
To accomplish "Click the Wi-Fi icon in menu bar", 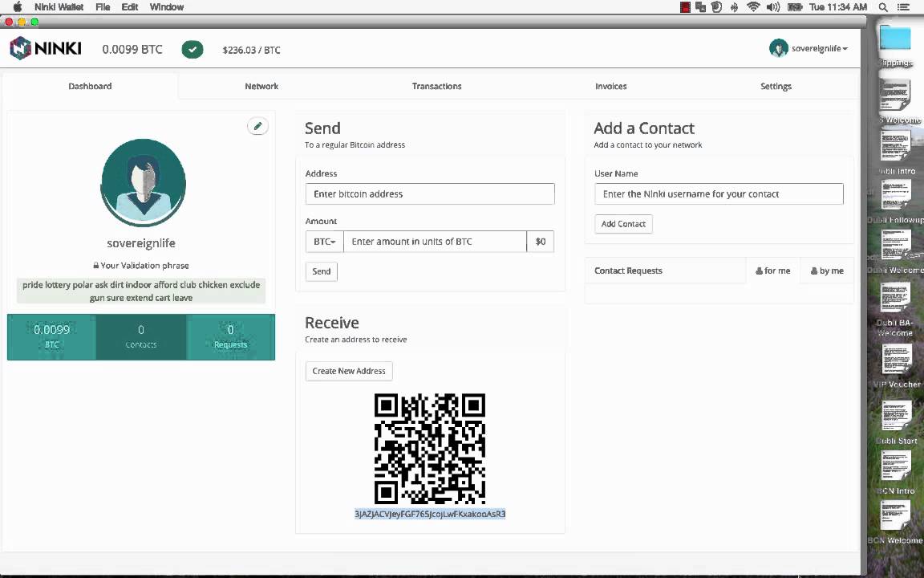I will 753,7.
